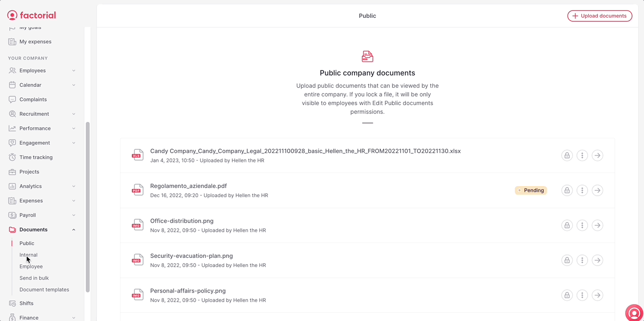This screenshot has height=321, width=644.
Task: Click the Upload documents button
Action: pyautogui.click(x=600, y=15)
